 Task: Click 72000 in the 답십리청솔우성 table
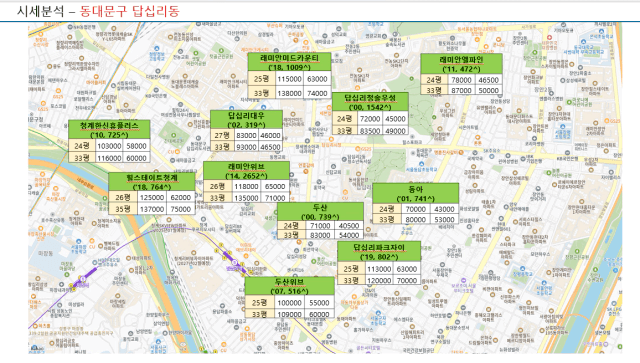[370, 119]
